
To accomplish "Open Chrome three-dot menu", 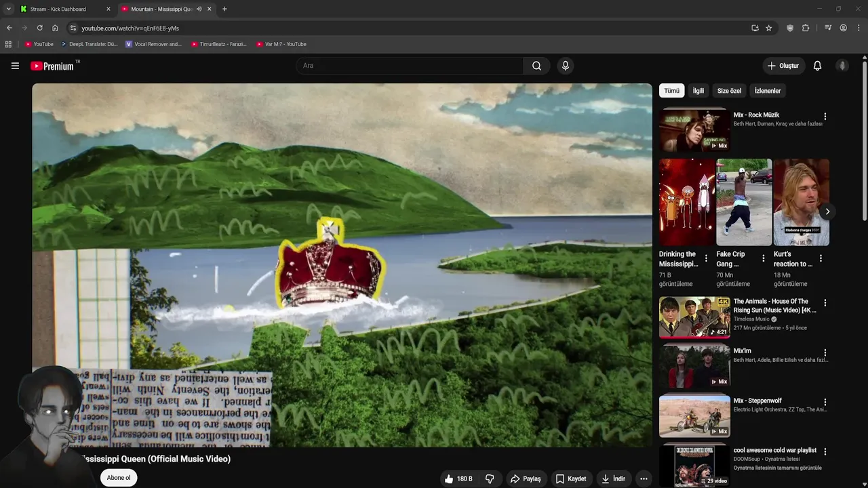I will [859, 28].
